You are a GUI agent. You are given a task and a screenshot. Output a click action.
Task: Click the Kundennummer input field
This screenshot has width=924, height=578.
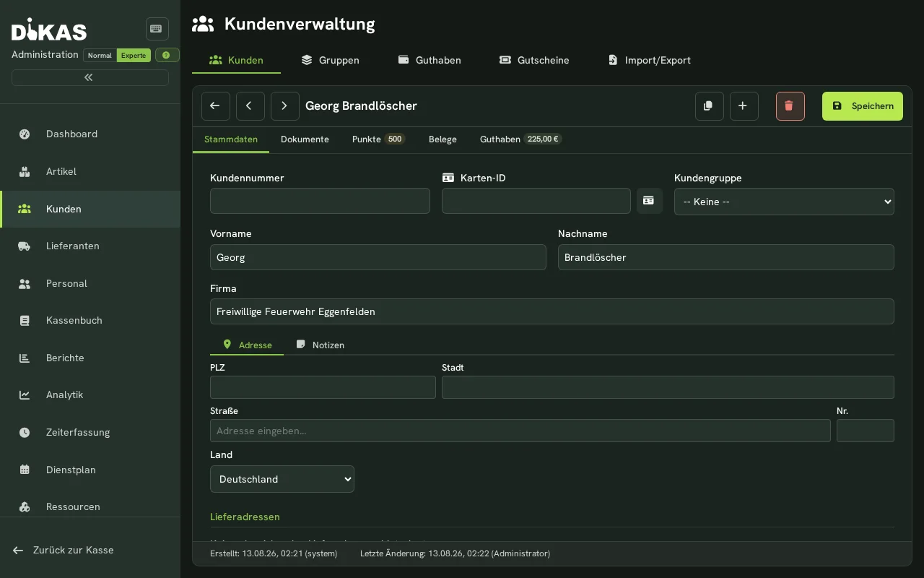[320, 201]
